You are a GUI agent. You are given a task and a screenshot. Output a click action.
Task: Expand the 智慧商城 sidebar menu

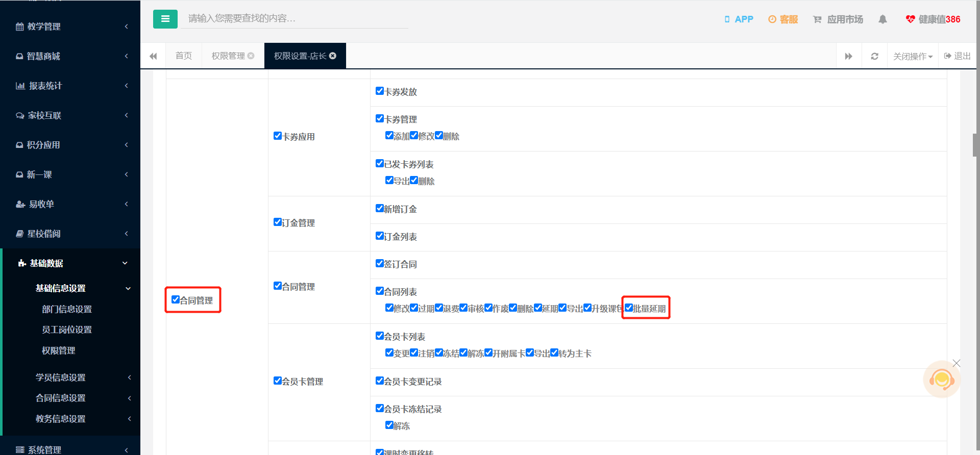[70, 56]
